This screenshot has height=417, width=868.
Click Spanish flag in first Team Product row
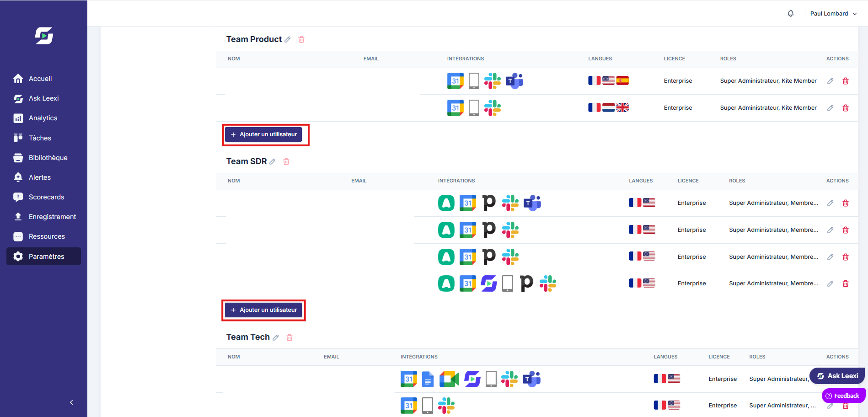pos(622,80)
